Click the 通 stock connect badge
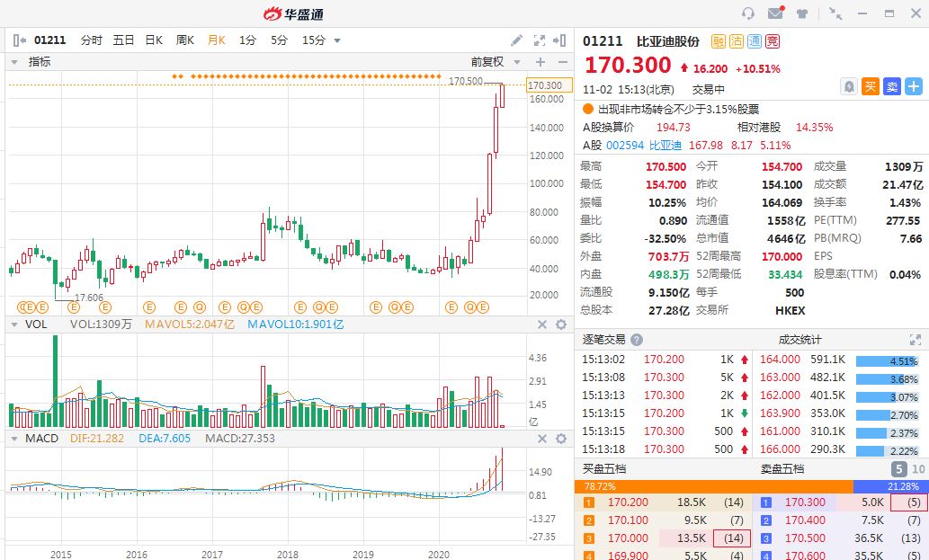The width and height of the screenshot is (929, 560). 755,40
